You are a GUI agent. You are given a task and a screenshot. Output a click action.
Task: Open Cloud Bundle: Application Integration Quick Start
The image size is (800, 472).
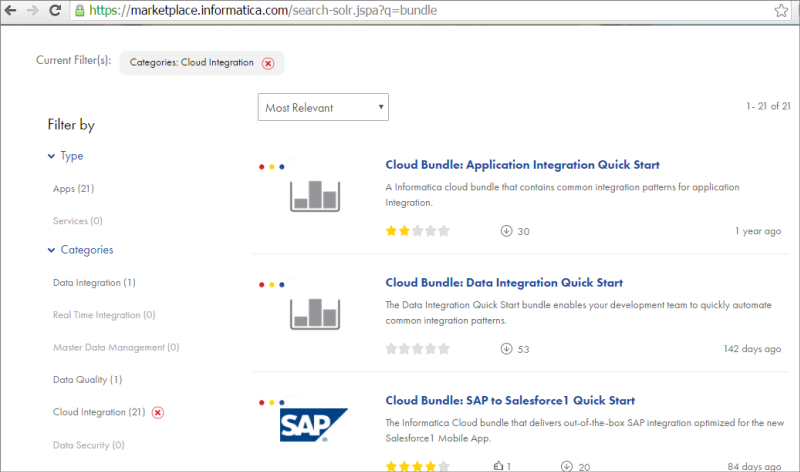[522, 165]
